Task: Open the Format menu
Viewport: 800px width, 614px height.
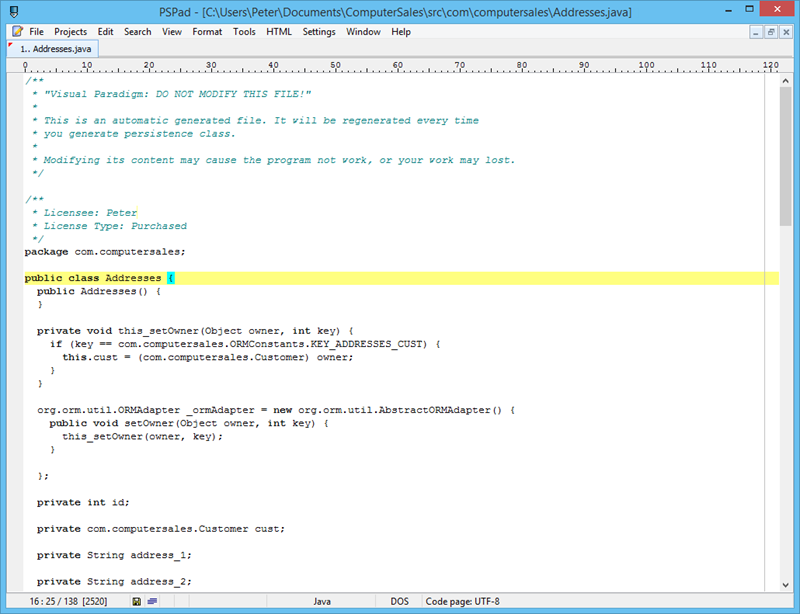Action: click(x=207, y=32)
